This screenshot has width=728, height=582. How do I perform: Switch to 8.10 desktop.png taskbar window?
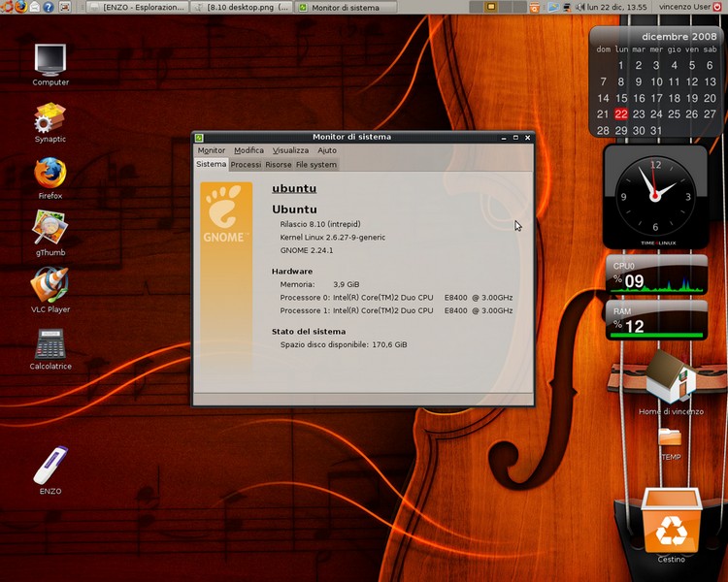(242, 8)
